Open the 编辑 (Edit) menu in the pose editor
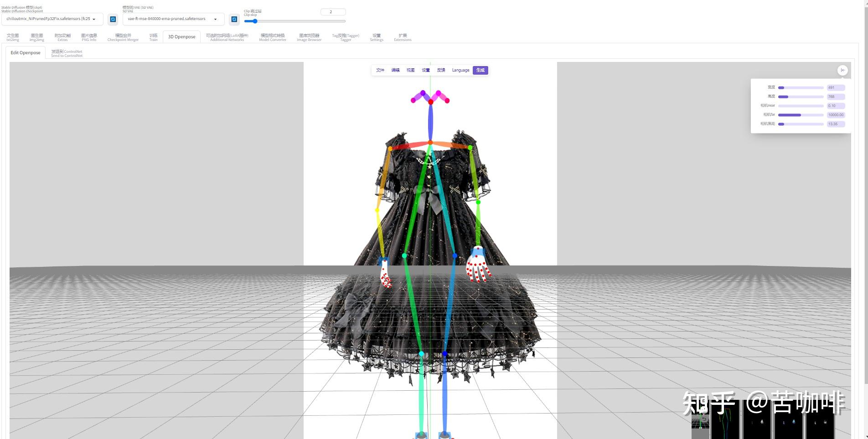 point(395,70)
